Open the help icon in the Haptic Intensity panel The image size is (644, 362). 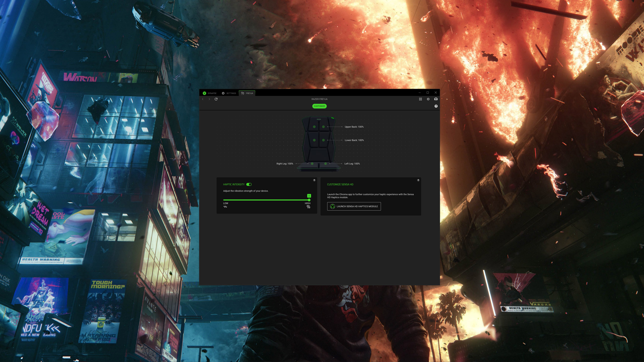point(314,180)
